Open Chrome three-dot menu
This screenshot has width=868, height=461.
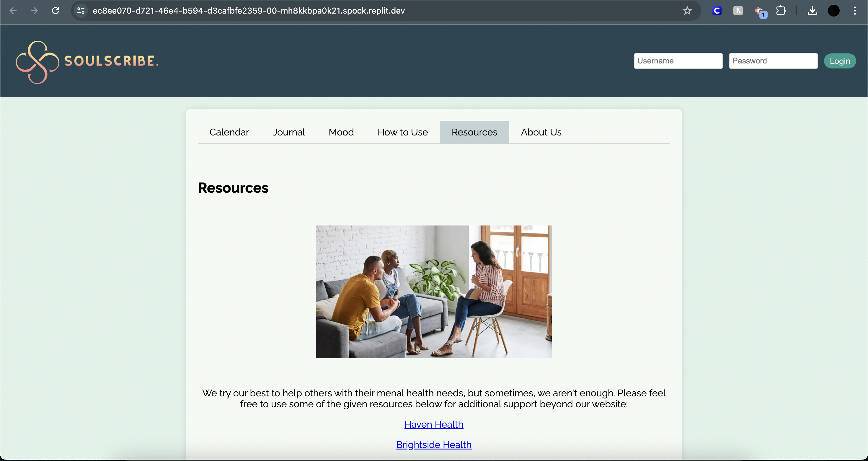855,11
